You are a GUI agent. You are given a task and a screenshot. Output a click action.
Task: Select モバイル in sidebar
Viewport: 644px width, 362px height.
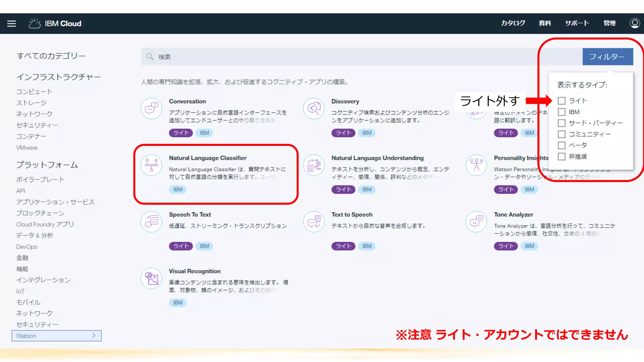coord(28,302)
